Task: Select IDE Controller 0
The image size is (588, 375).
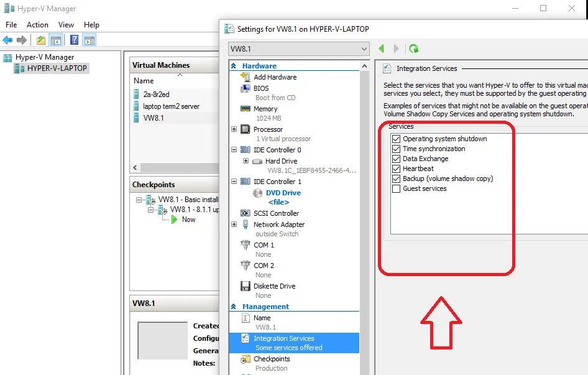Action: 277,150
